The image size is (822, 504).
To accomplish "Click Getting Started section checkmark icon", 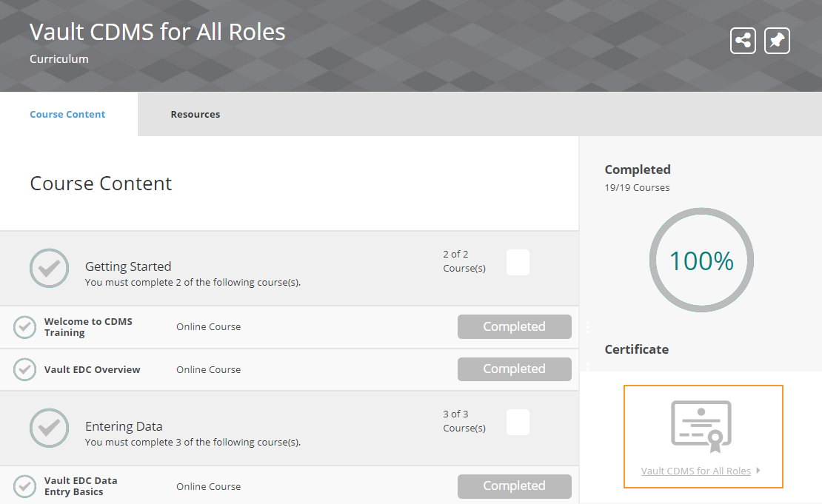I will pyautogui.click(x=49, y=268).
